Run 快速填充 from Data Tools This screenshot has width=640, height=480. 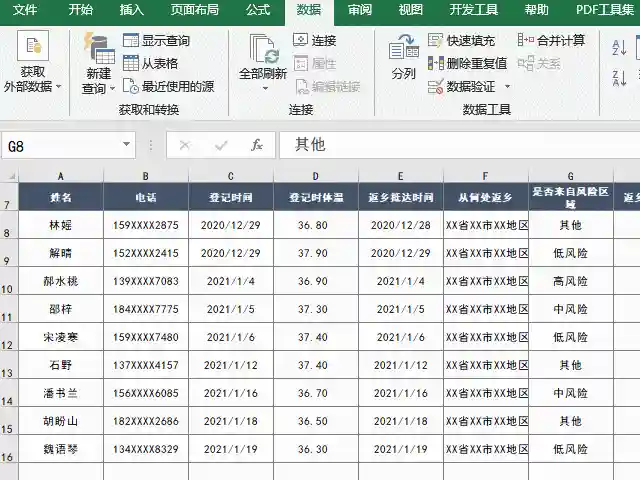(461, 41)
